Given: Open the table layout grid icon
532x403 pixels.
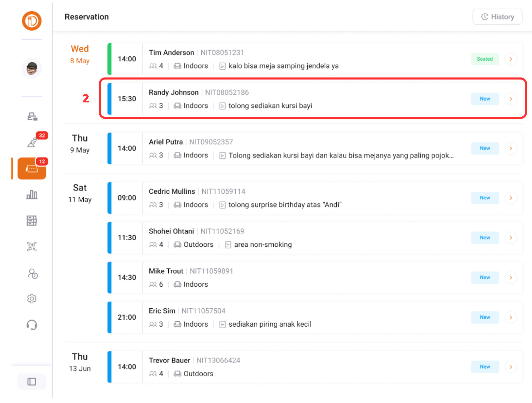Looking at the screenshot, I should 32,220.
